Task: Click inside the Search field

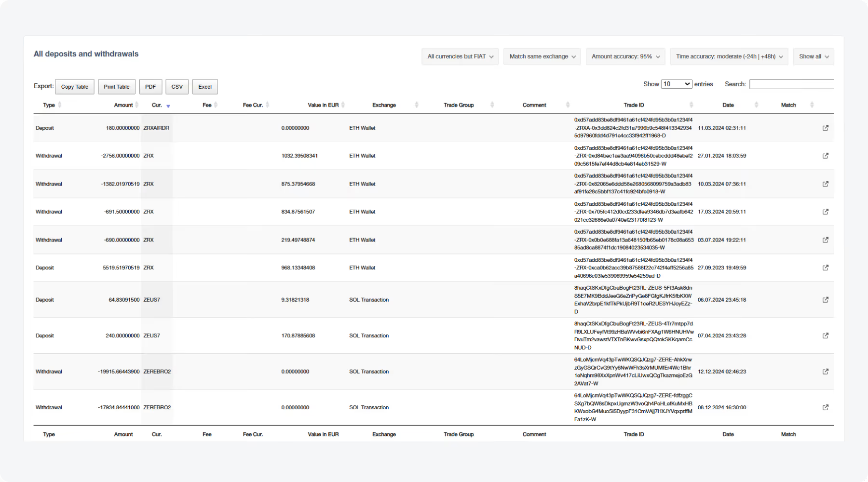Action: [791, 84]
